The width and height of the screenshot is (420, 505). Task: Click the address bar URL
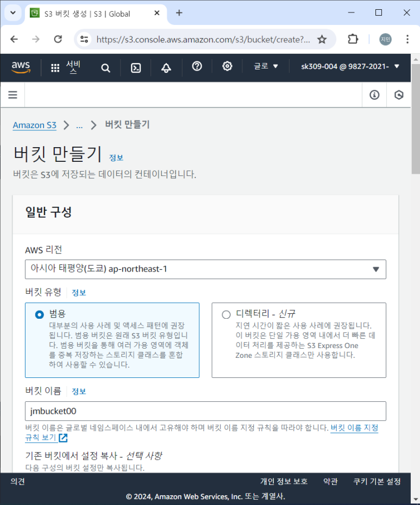coord(203,40)
